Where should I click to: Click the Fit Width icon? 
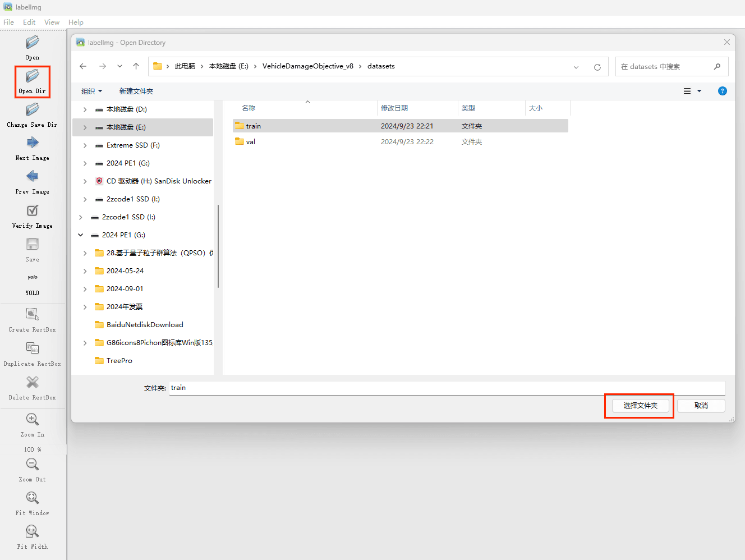coord(33,532)
